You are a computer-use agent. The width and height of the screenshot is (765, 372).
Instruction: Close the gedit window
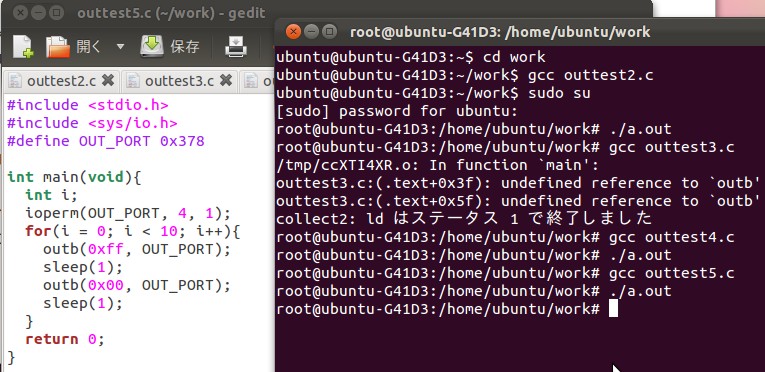(x=20, y=13)
